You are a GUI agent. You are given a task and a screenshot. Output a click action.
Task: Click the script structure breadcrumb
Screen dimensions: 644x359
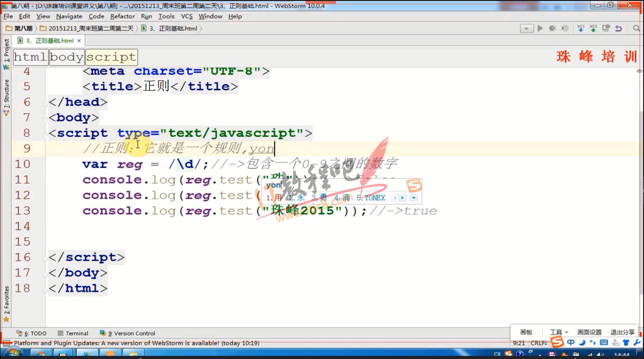tap(111, 57)
